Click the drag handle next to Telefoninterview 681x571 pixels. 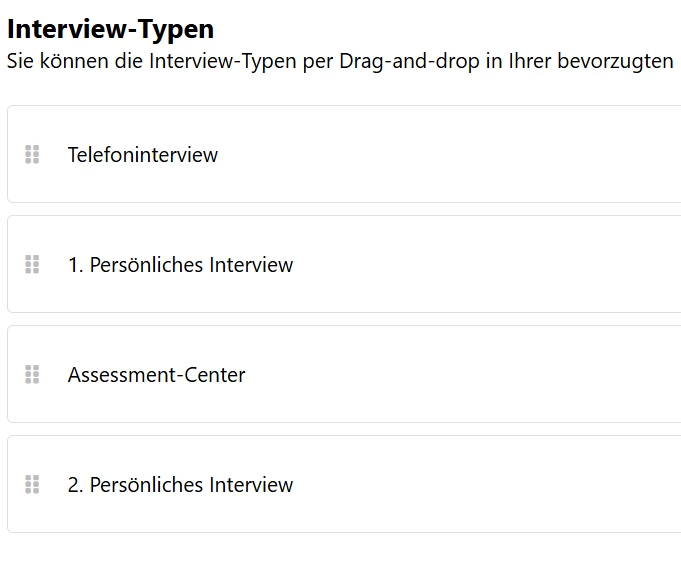tap(32, 154)
